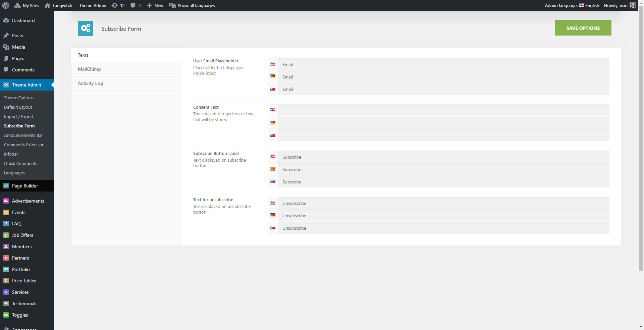644x330 pixels.
Task: Click the Subscribe Form gears icon
Action: pos(86,29)
